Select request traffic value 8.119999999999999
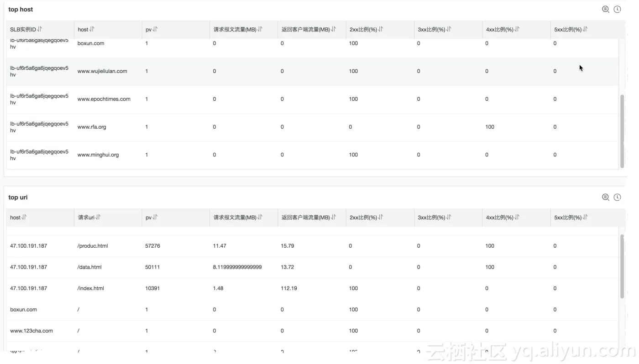639x364 pixels. tap(237, 267)
